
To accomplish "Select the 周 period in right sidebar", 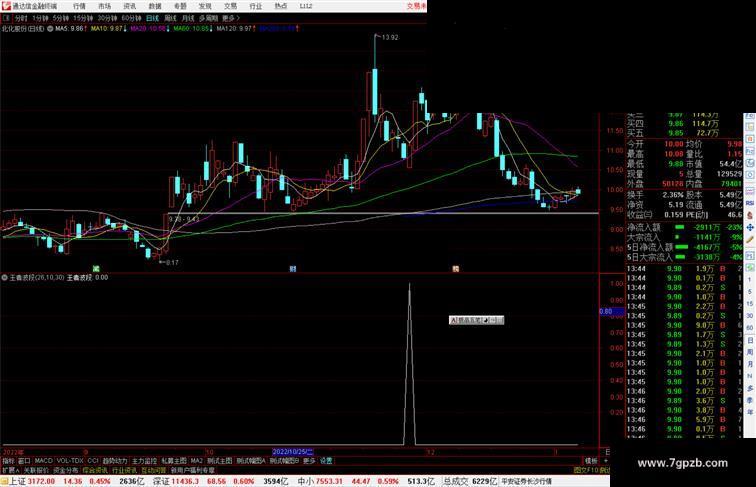I will click(750, 352).
